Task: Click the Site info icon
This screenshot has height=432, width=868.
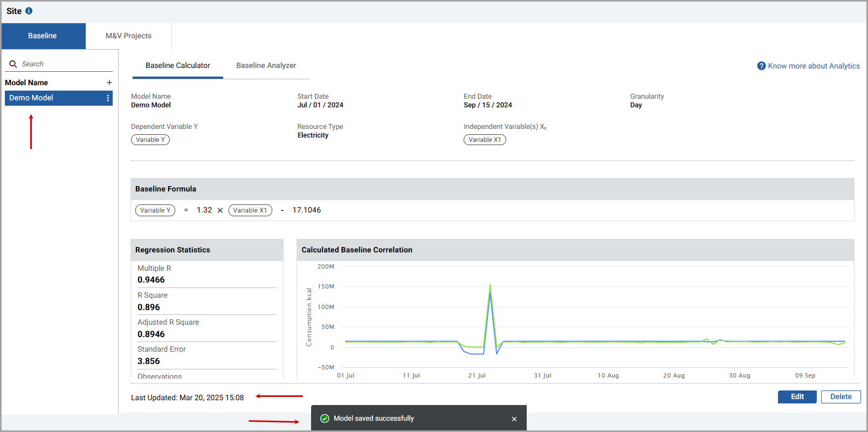Action: (29, 11)
